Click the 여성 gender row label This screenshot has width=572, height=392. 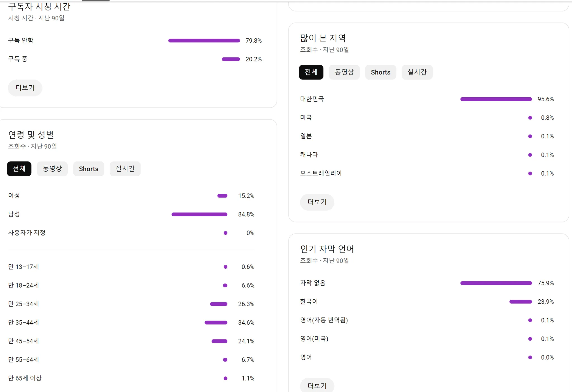14,196
